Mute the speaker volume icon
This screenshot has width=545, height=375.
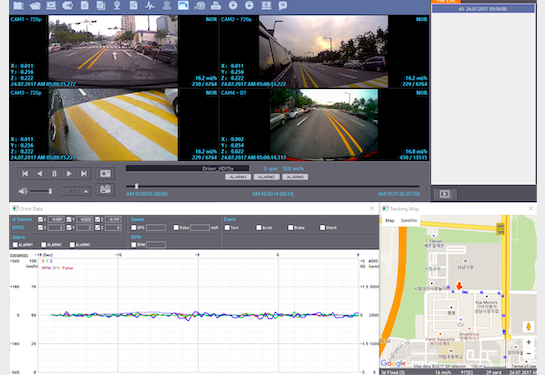[23, 191]
